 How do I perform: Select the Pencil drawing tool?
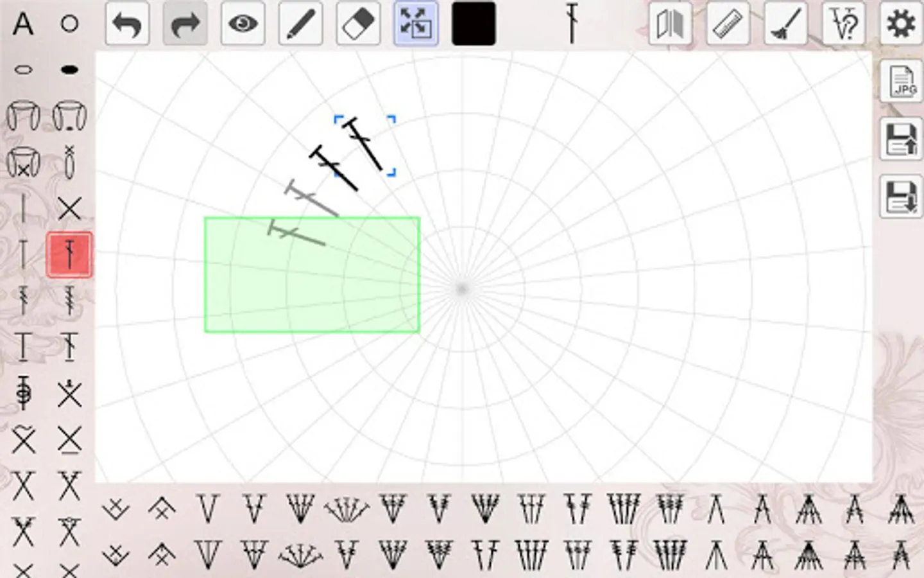[300, 24]
